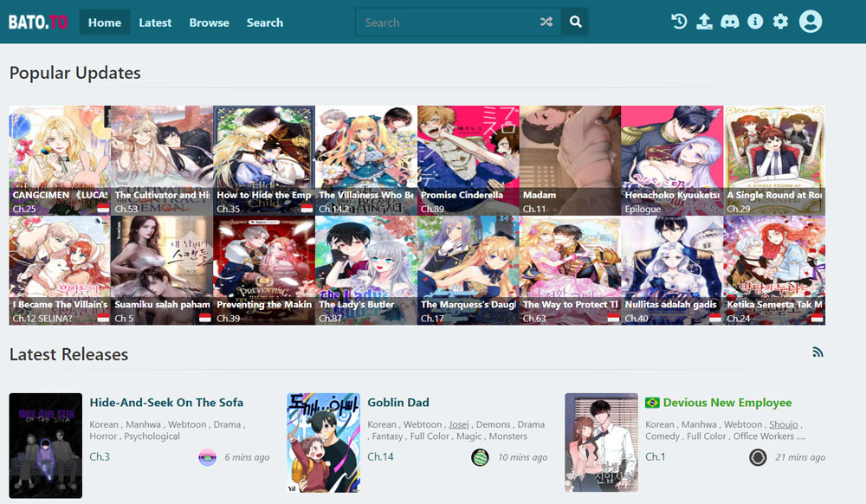This screenshot has width=866, height=504.
Task: Click the Popular Updates heading
Action: coord(75,73)
